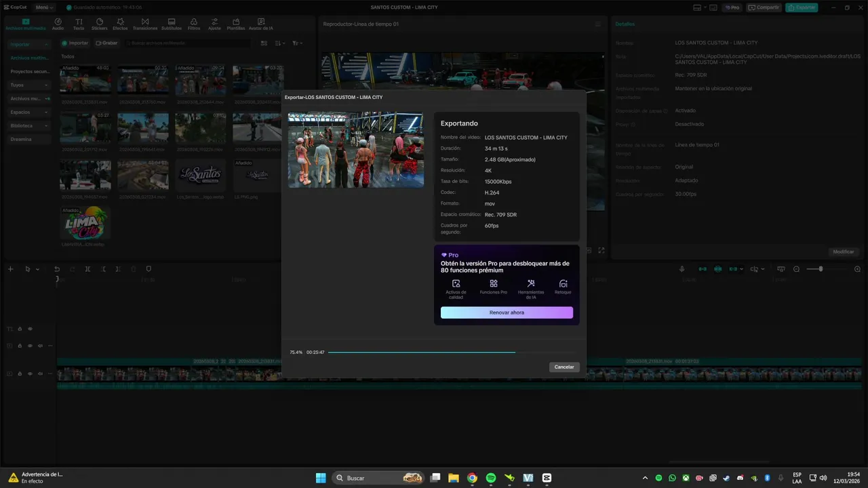The image size is (868, 488).
Task: Open the Stickers tab
Action: pyautogui.click(x=99, y=24)
